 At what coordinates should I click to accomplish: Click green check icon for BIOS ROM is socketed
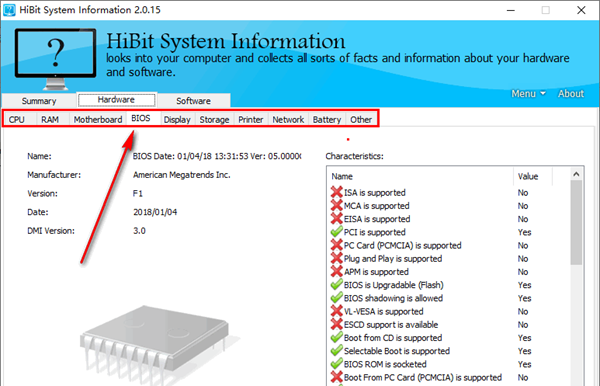pyautogui.click(x=336, y=364)
